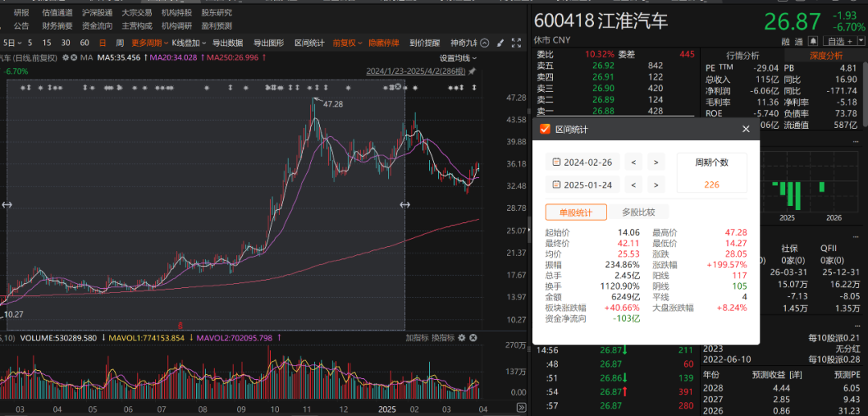868x416 pixels.
Task: Click the left range handle on the chart
Action: 6,205
